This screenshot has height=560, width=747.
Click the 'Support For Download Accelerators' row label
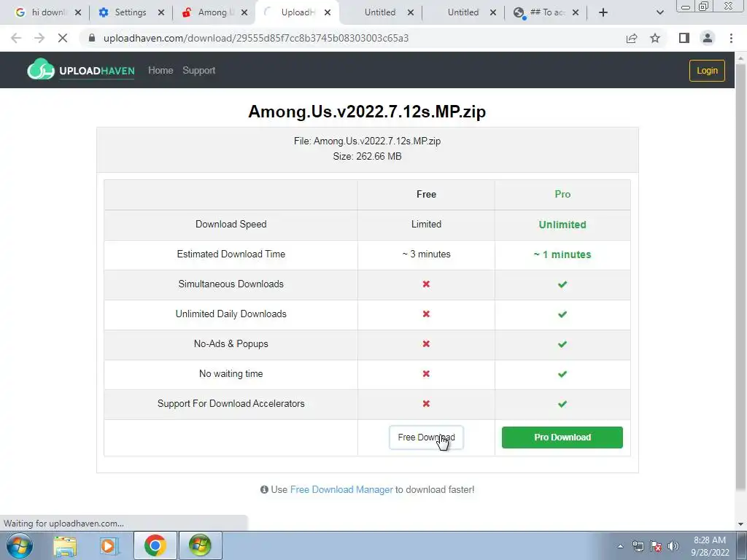(x=231, y=404)
